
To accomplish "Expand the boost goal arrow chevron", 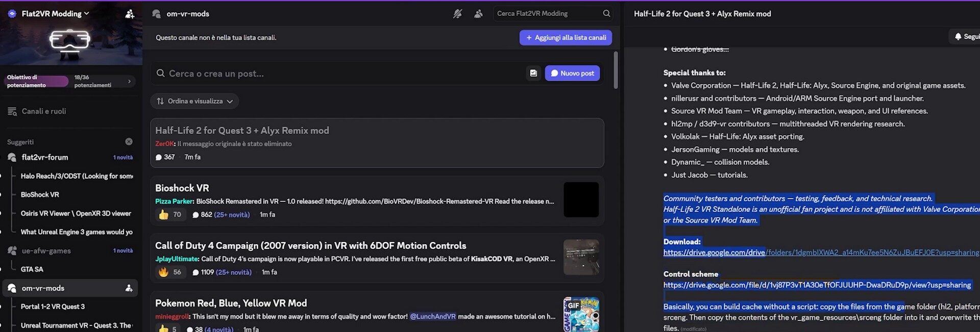I will (129, 81).
